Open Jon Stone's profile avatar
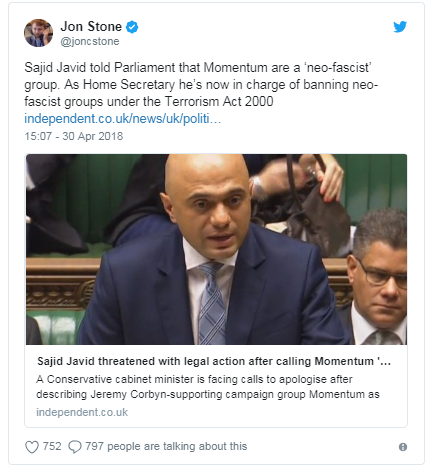Screen dimensions: 444x468 [x=38, y=33]
